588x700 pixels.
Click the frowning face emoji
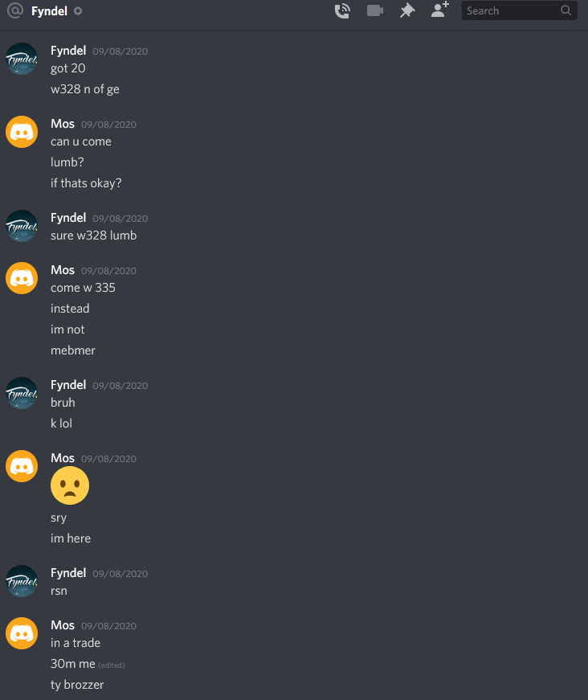tap(70, 485)
